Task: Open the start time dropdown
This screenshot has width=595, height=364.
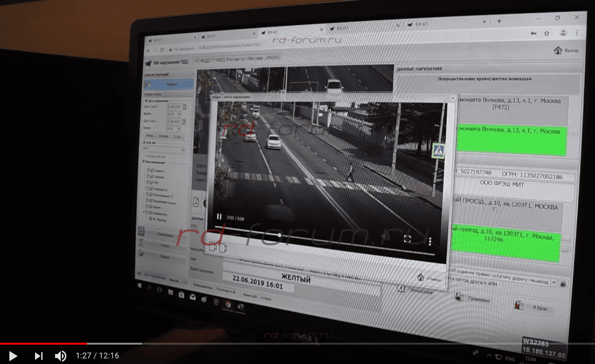Action: click(x=179, y=114)
